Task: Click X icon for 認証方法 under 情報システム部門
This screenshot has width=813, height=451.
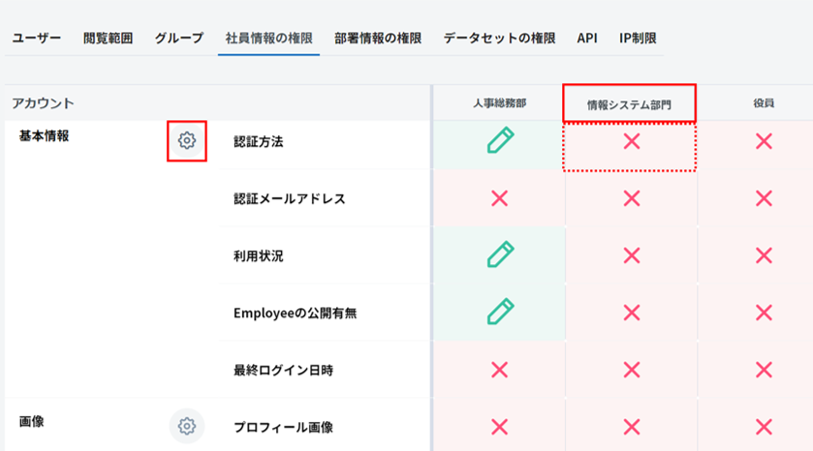Action: pos(631,142)
